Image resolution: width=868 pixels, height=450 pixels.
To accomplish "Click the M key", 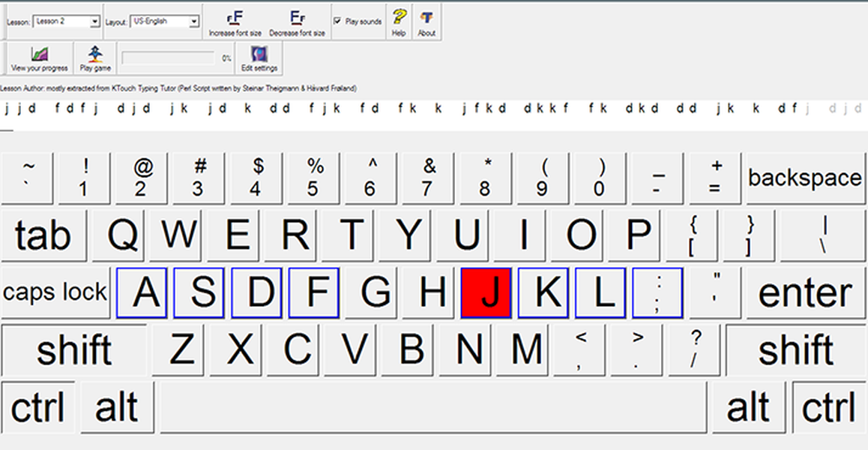I will (522, 350).
